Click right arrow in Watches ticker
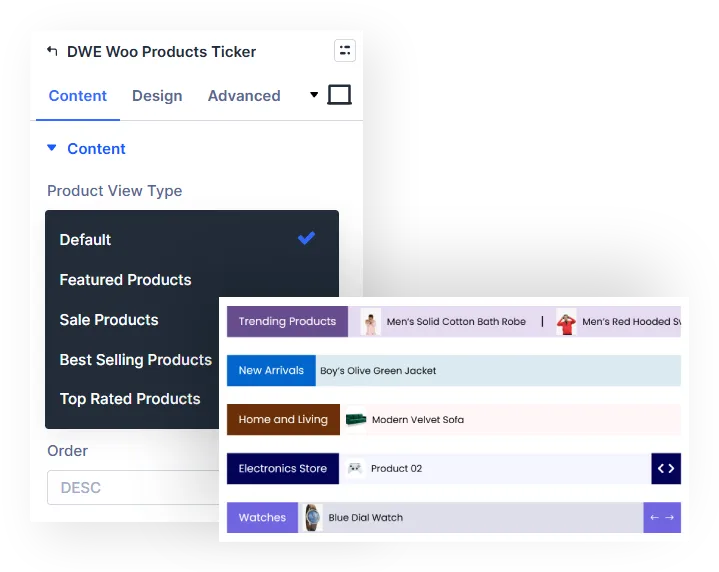Viewport: 719px width, 572px height. coord(669,517)
